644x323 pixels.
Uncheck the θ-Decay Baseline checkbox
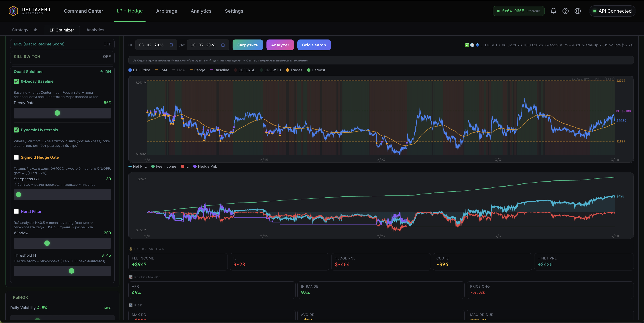pos(16,81)
